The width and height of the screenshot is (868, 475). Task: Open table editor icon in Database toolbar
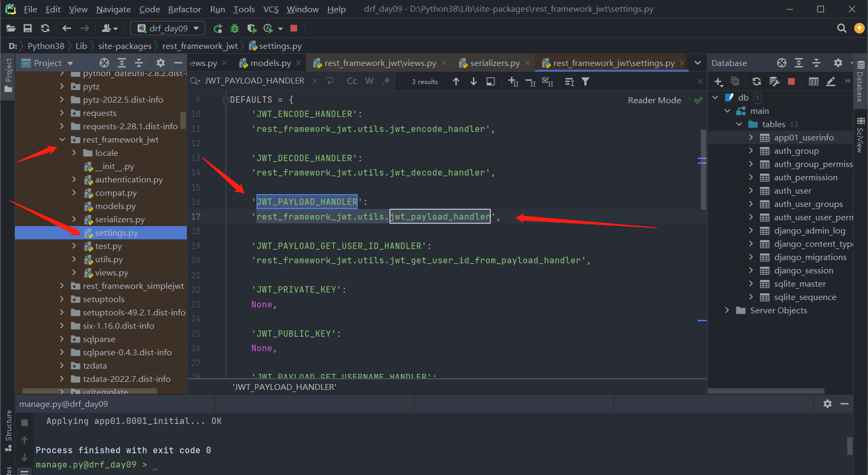tap(814, 81)
